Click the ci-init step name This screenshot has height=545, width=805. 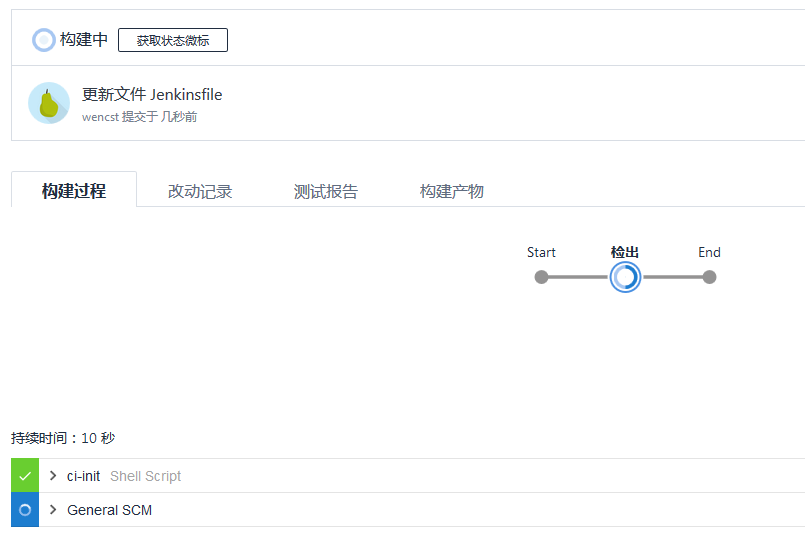point(83,476)
